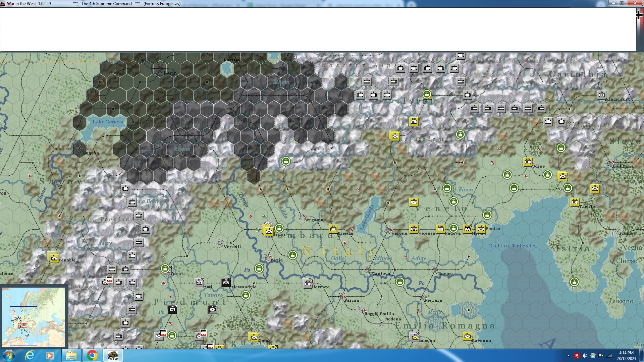Select the yellow XXX HQ in Tyrol
Image resolution: width=644 pixels, height=362 pixels.
(414, 122)
